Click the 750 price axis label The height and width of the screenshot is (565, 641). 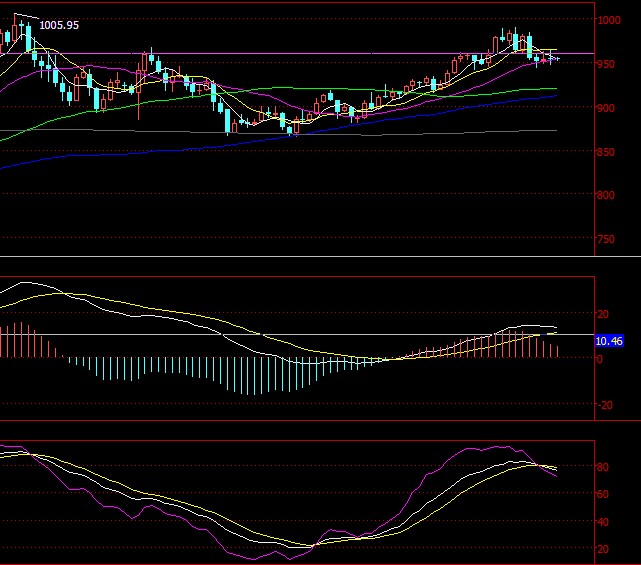pos(605,239)
